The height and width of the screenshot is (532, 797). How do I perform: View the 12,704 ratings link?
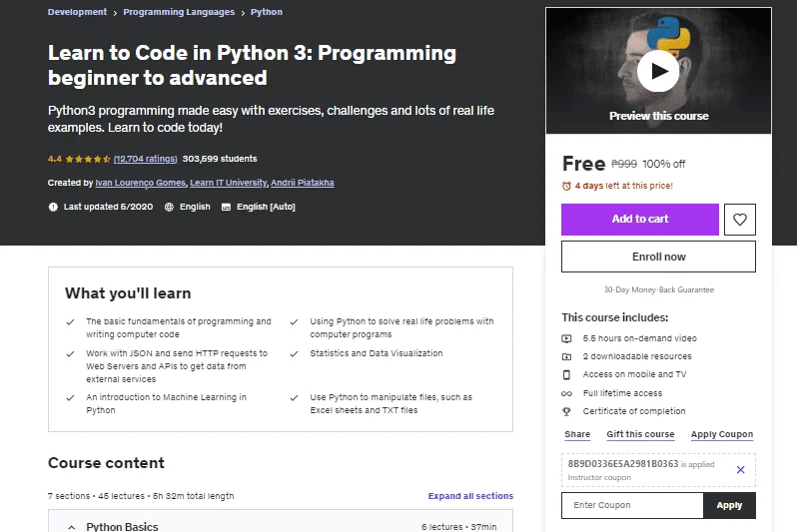coord(146,159)
